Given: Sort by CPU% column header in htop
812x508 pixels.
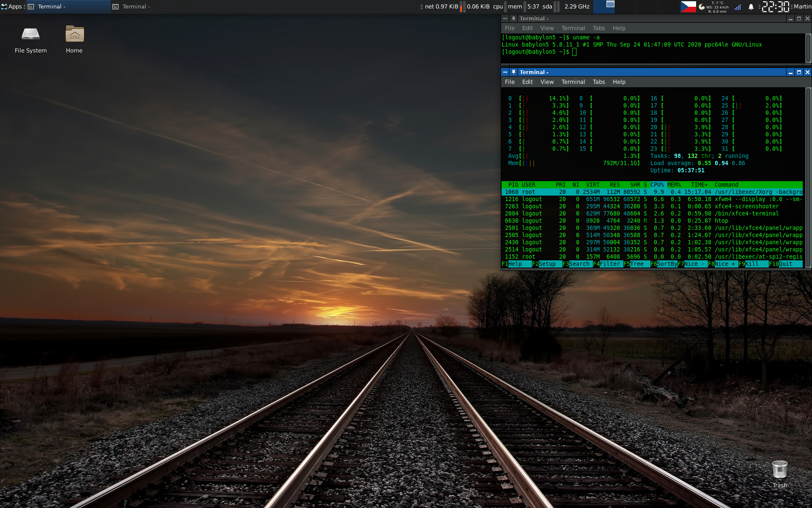Looking at the screenshot, I should pyautogui.click(x=657, y=185).
